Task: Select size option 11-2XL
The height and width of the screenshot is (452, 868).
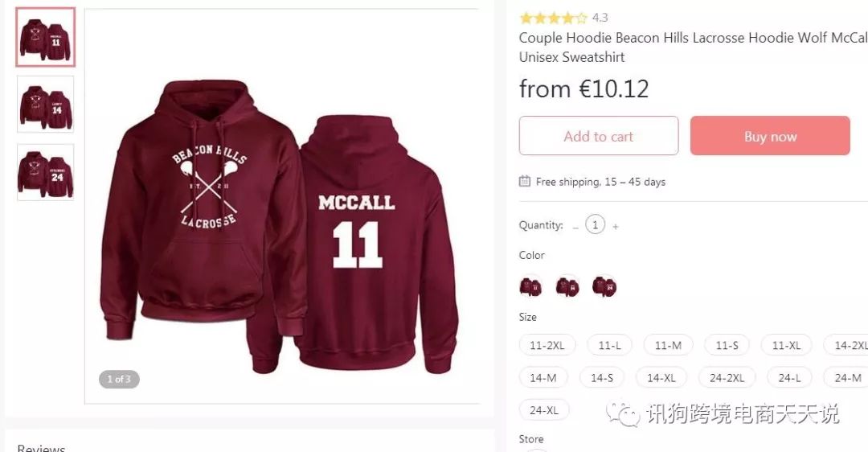Action: point(547,346)
